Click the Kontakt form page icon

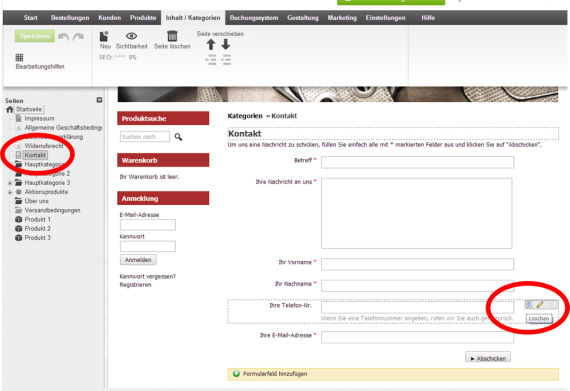point(19,155)
